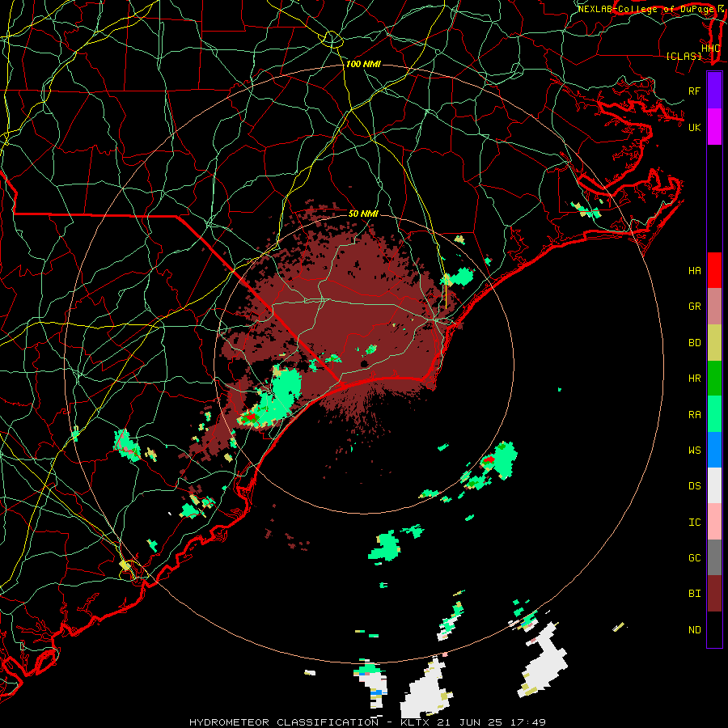Viewport: 728px width, 728px height.
Task: Pick the dark green HR legend swatch
Action: [714, 379]
